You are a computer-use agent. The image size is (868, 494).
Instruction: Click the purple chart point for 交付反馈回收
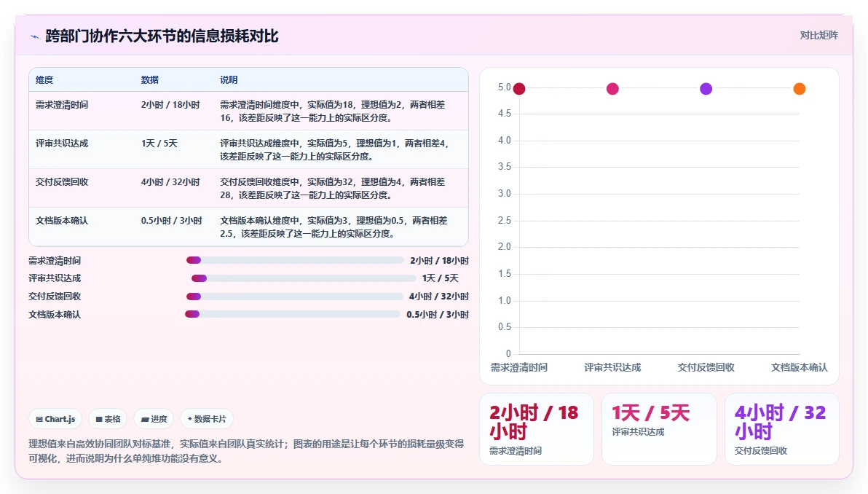pos(706,89)
